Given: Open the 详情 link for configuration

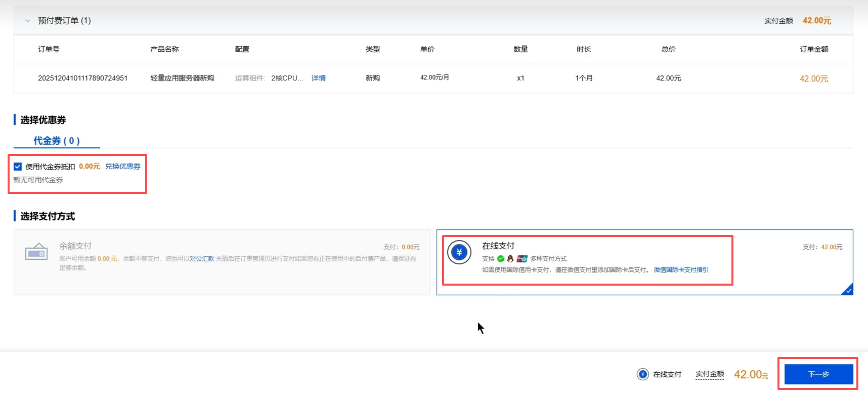Looking at the screenshot, I should [318, 78].
